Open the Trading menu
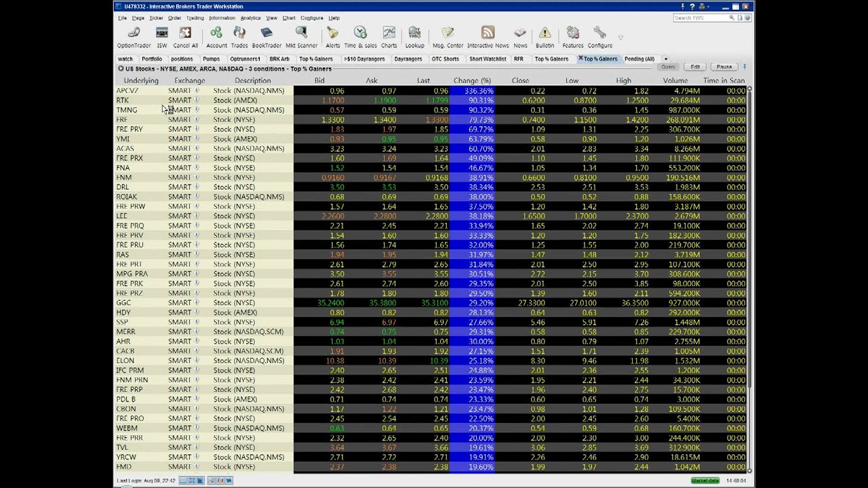This screenshot has height=488, width=868. [x=195, y=18]
